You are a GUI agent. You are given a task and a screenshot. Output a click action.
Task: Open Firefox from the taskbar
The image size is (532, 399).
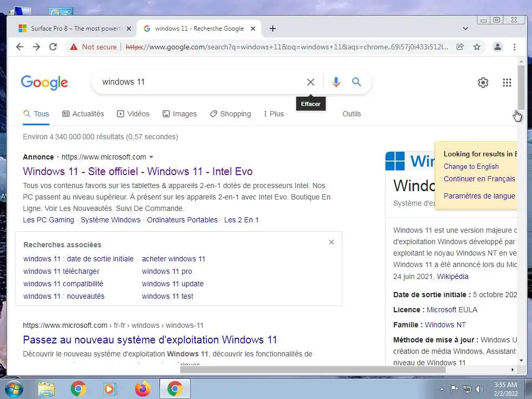coord(143,389)
